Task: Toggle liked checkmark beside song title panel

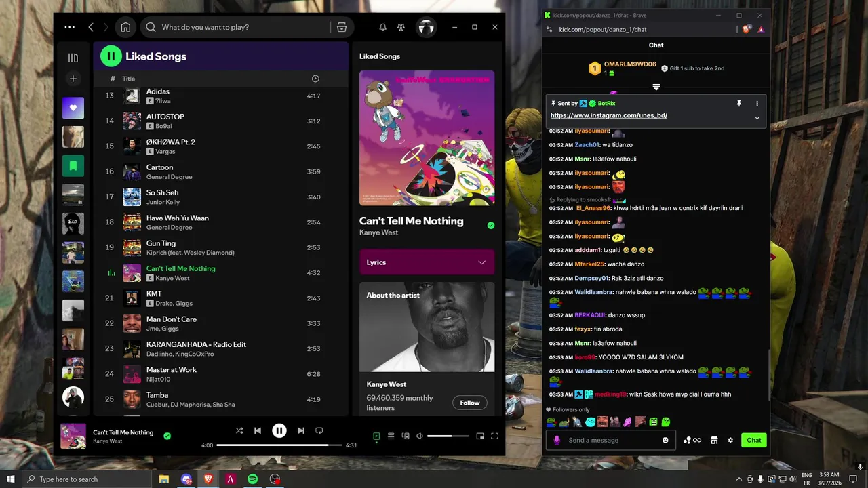Action: click(491, 226)
